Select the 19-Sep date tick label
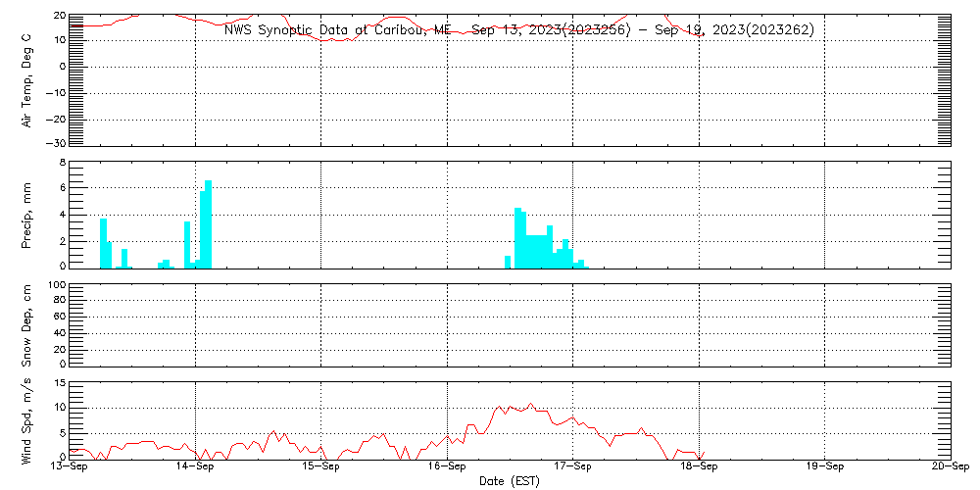Image resolution: width=980 pixels, height=490 pixels. point(824,467)
